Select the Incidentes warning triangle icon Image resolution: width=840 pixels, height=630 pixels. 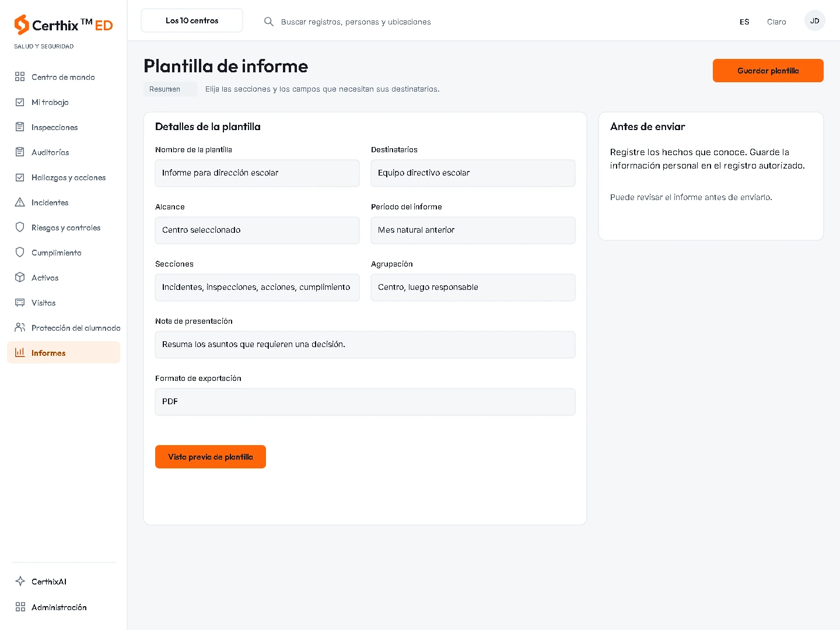pyautogui.click(x=20, y=202)
